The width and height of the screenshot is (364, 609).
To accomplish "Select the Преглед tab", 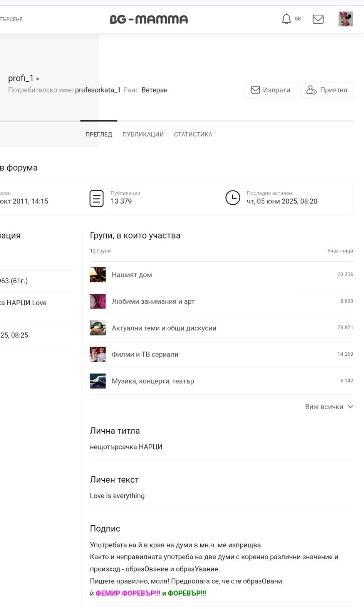I will [x=99, y=135].
